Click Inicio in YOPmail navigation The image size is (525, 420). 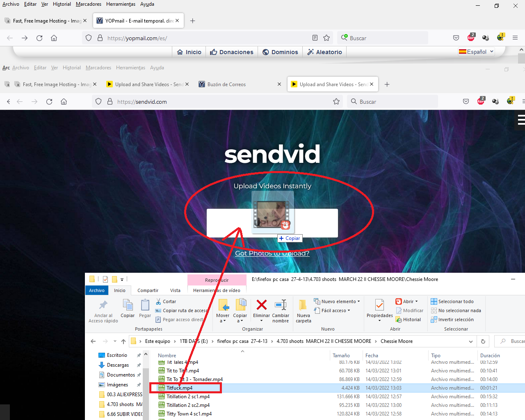(x=189, y=52)
